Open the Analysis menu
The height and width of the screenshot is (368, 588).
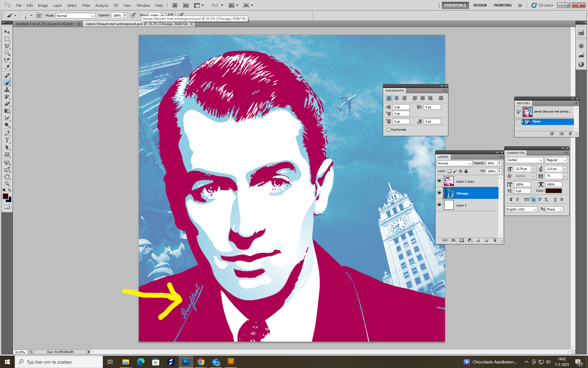102,6
